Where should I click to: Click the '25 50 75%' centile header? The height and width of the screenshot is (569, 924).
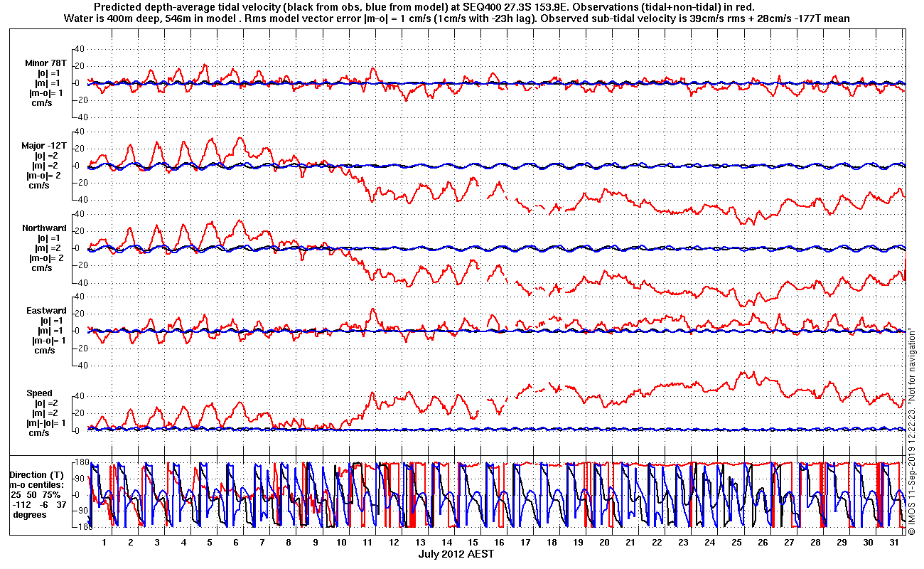[36, 494]
